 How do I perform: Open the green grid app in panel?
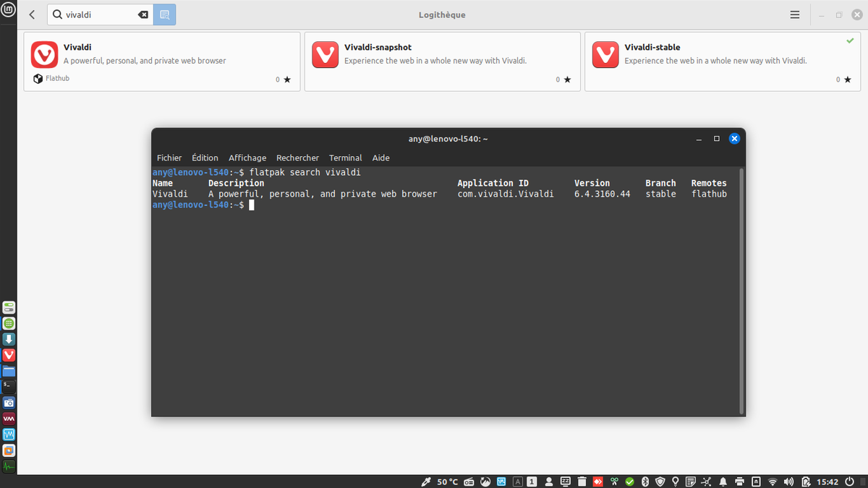(9, 324)
